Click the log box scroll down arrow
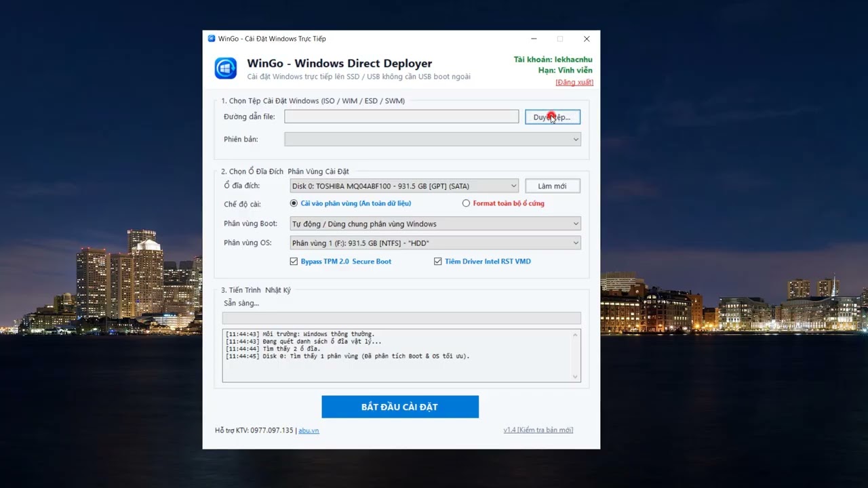Viewport: 868px width, 488px height. pos(576,377)
